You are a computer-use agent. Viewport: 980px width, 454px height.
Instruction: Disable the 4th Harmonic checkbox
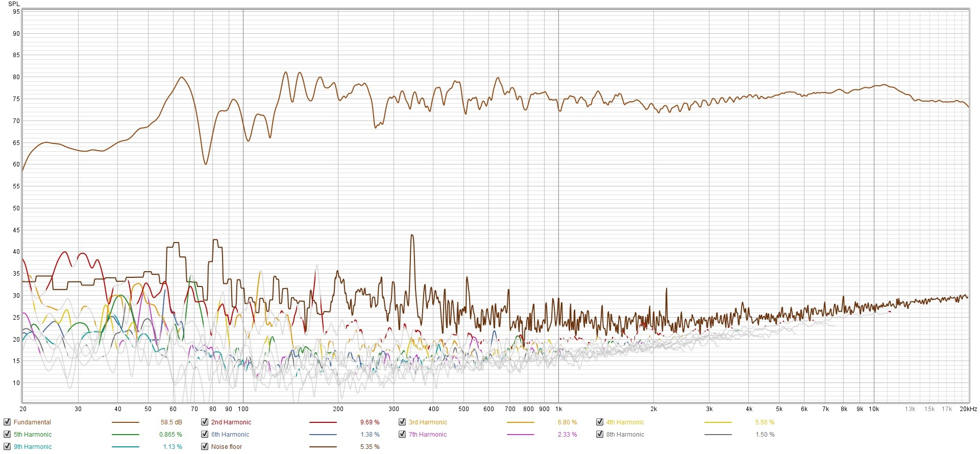600,422
